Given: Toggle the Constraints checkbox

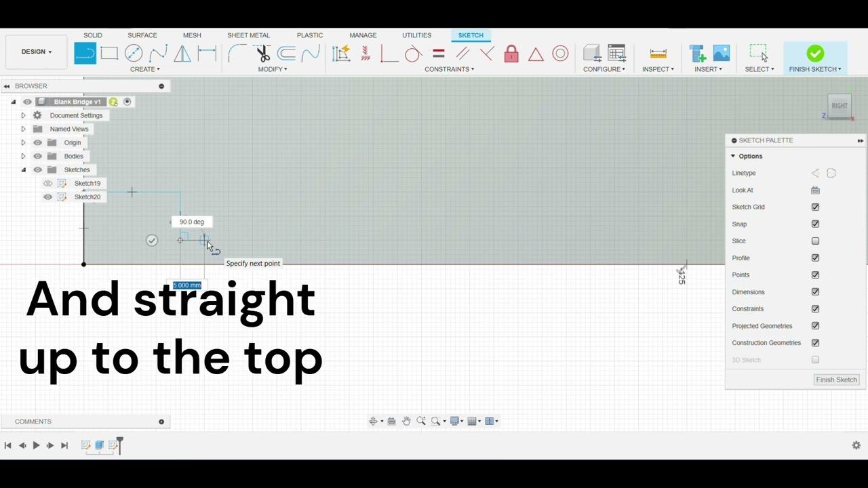Looking at the screenshot, I should 815,309.
